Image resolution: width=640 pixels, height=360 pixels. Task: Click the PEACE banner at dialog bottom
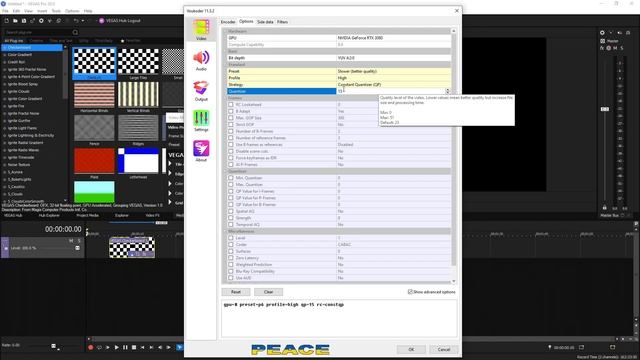tap(290, 349)
